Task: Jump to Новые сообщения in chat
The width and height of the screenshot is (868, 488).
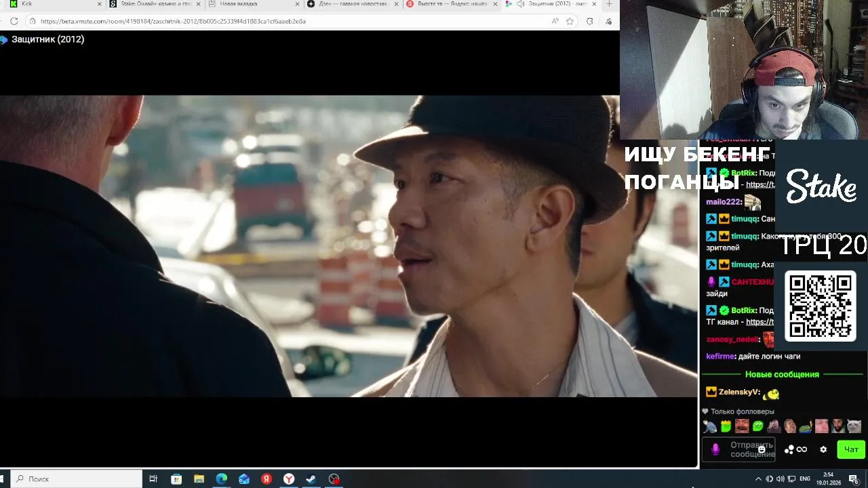Action: 782,374
